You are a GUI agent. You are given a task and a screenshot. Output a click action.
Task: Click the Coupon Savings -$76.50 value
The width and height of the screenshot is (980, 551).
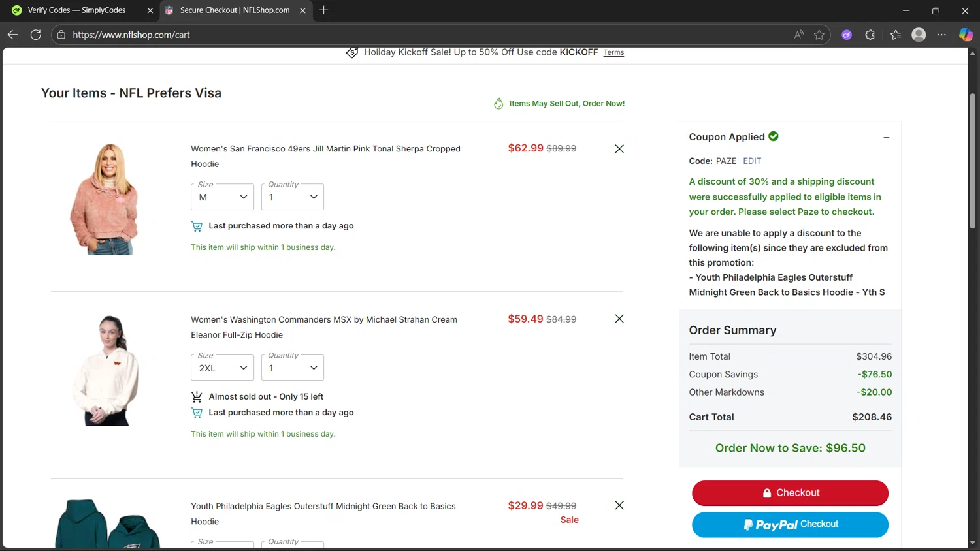point(875,374)
